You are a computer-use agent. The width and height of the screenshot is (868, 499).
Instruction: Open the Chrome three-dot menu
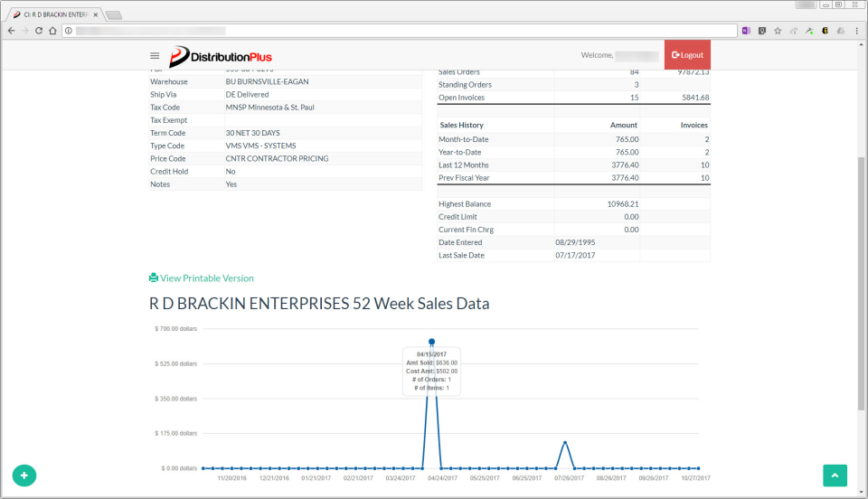[856, 31]
